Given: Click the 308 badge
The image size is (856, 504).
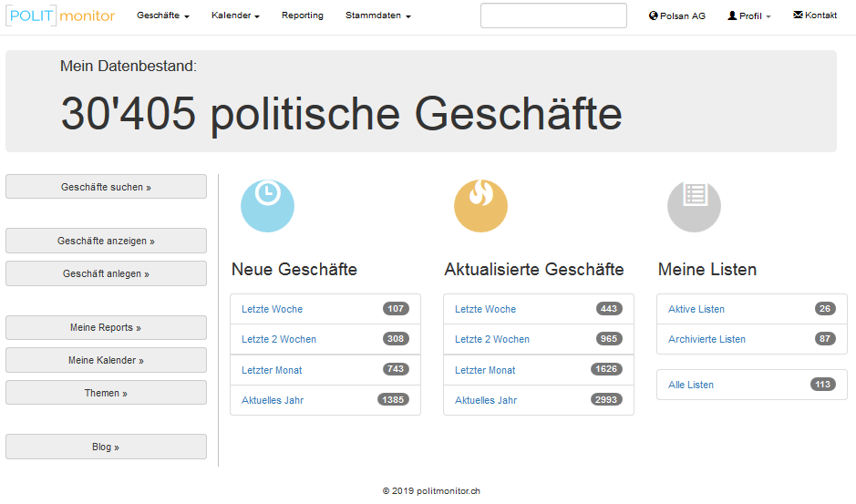Looking at the screenshot, I should [x=396, y=338].
